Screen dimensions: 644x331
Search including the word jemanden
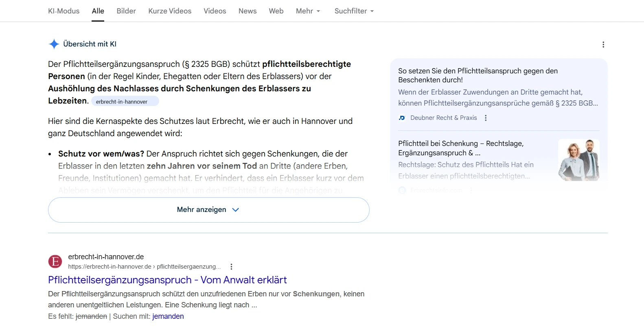coord(168,316)
